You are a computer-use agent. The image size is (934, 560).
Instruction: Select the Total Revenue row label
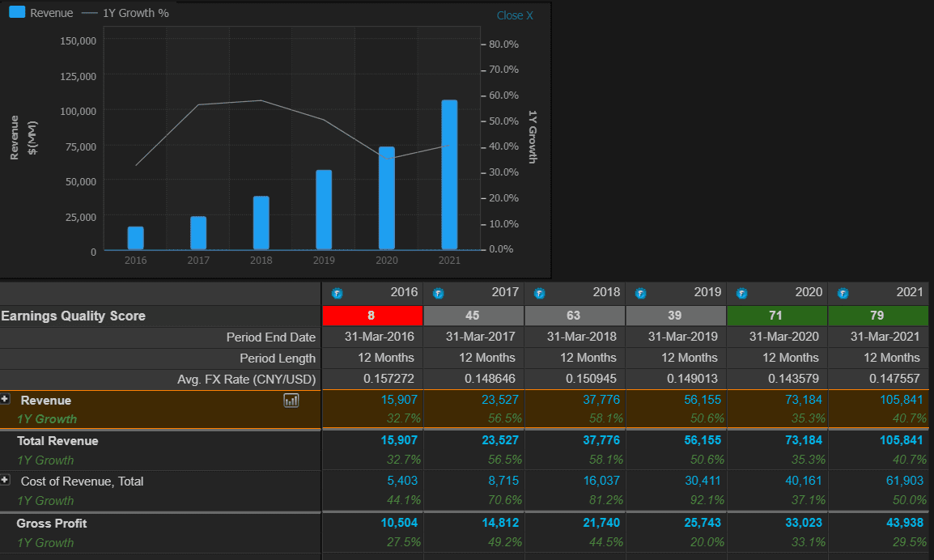[x=57, y=441]
